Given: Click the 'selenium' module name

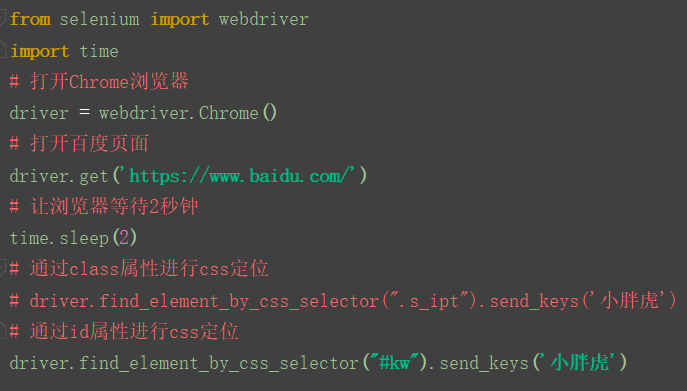Looking at the screenshot, I should coord(99,19).
